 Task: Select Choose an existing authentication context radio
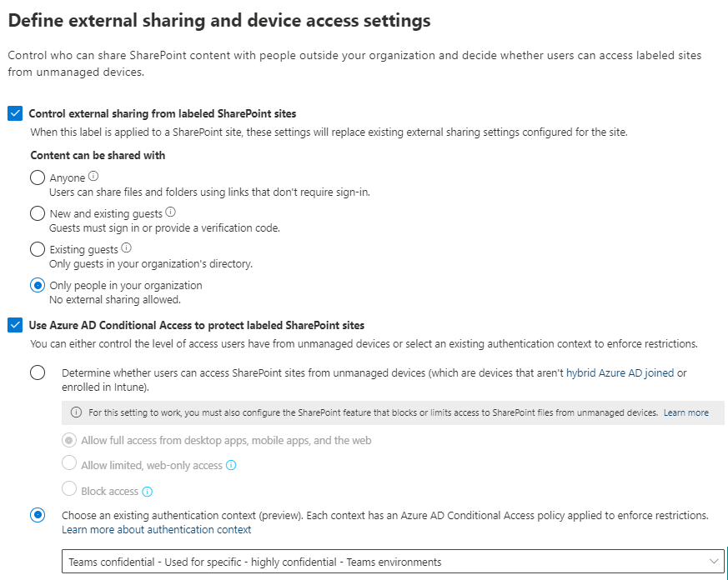(38, 516)
